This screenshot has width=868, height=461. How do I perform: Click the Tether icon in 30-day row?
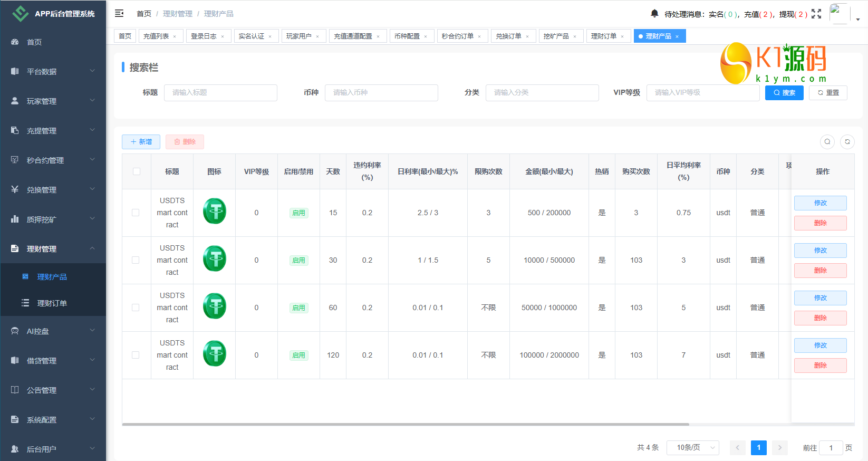[215, 258]
